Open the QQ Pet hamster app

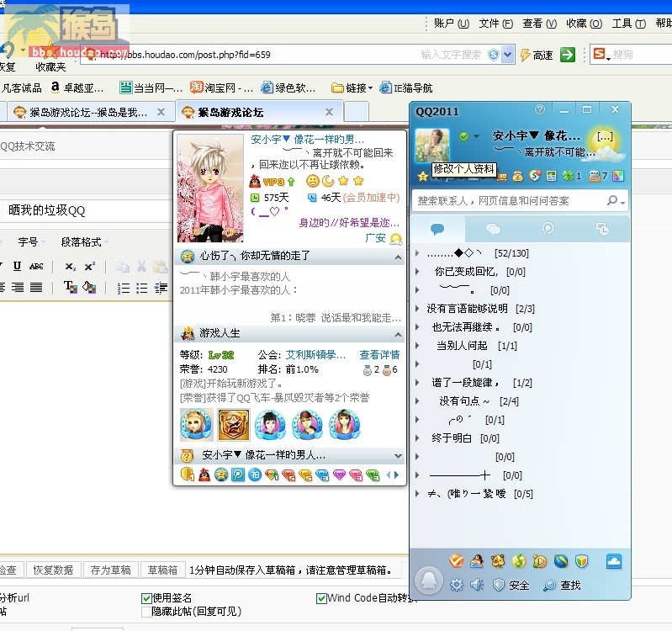498,561
